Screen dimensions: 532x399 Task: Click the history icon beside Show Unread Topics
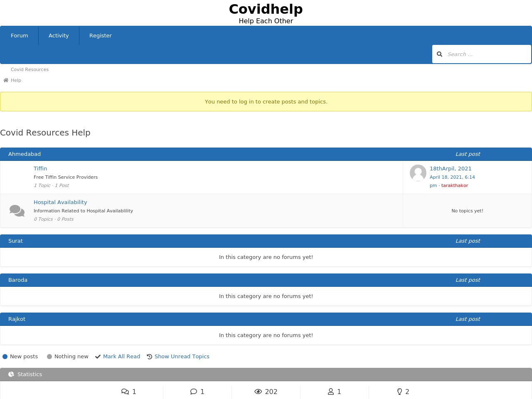pos(150,357)
